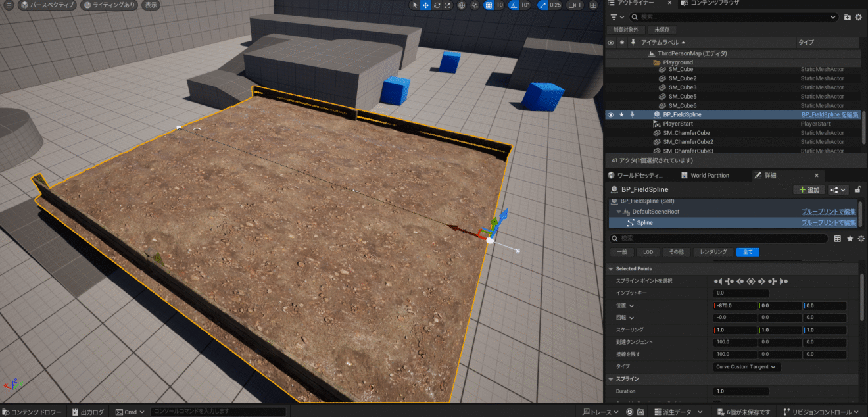868x417 pixels.
Task: Switch to world coordinate system icon
Action: tap(461, 5)
